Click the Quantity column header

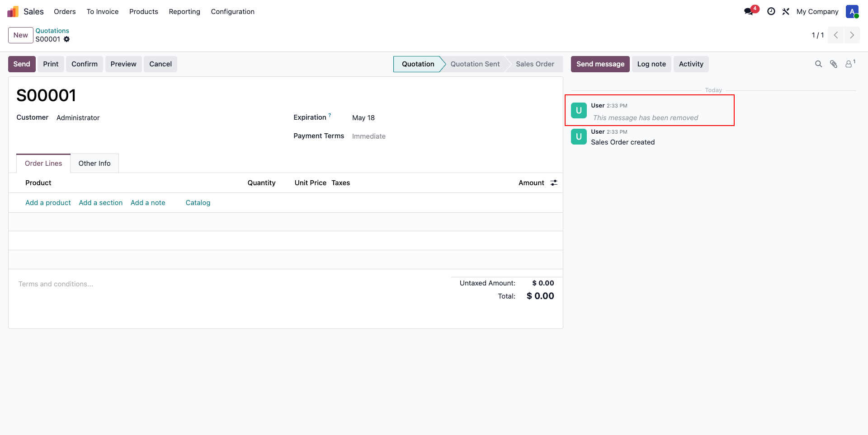tap(261, 183)
